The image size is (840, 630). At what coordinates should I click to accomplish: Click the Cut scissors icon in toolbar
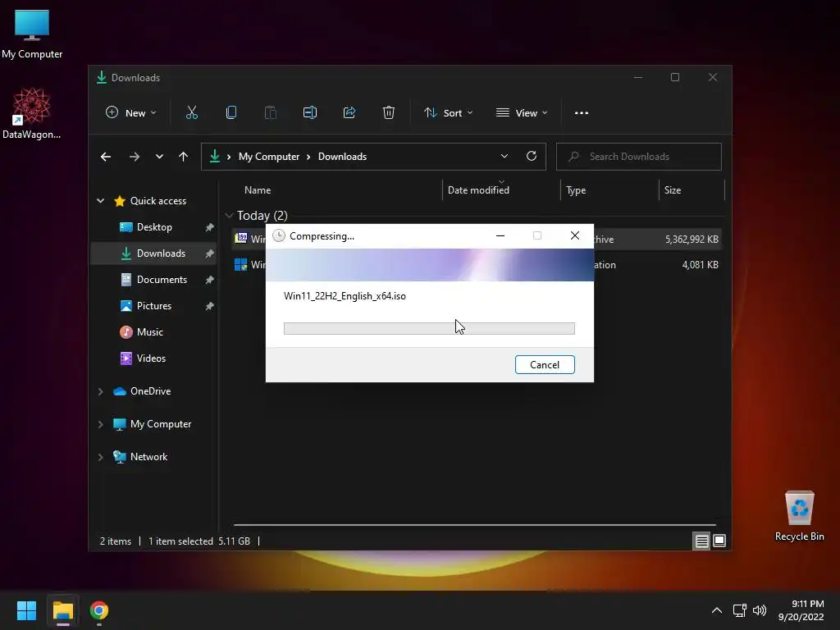pyautogui.click(x=192, y=112)
